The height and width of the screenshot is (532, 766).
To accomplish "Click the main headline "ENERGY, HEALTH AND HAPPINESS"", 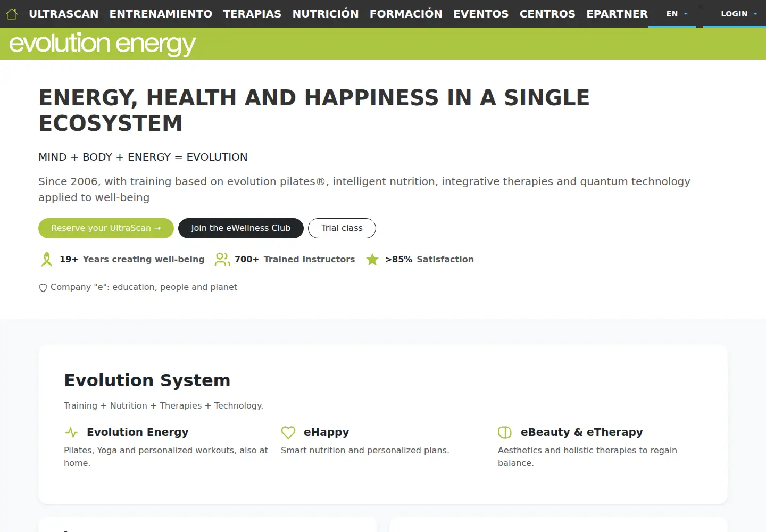I will (314, 110).
